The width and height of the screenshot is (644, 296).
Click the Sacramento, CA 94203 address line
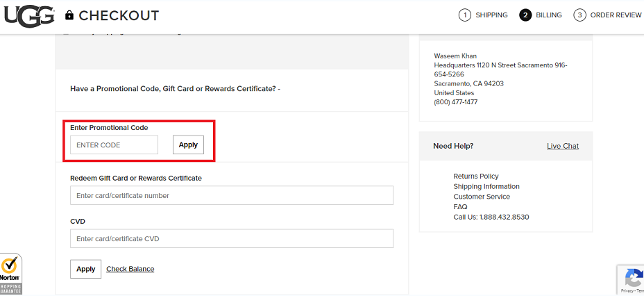pos(469,83)
